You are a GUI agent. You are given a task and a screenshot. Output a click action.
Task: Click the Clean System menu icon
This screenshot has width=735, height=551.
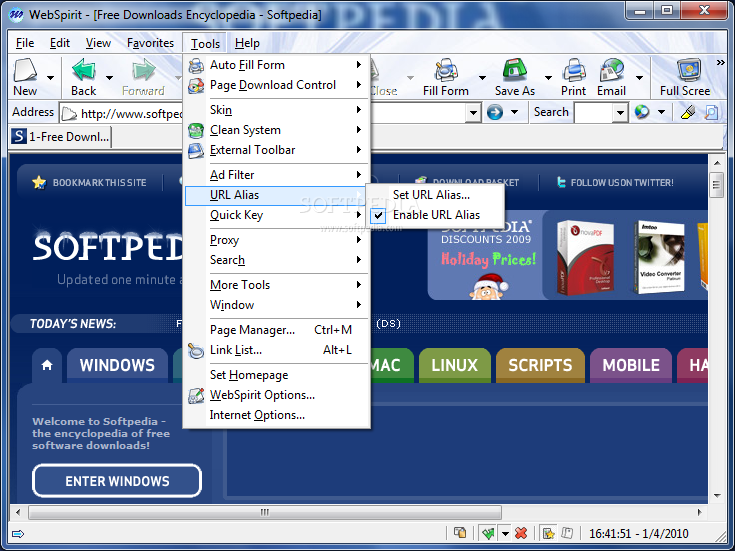point(196,130)
